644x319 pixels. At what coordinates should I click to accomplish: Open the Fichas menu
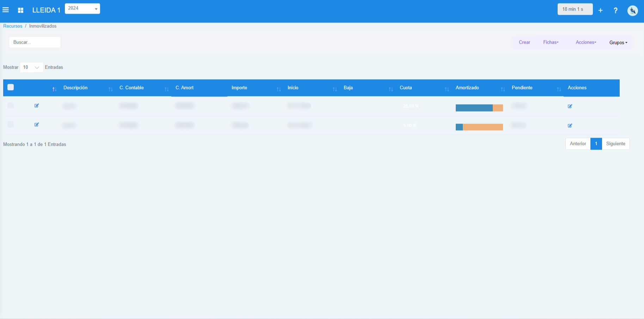[x=551, y=42]
